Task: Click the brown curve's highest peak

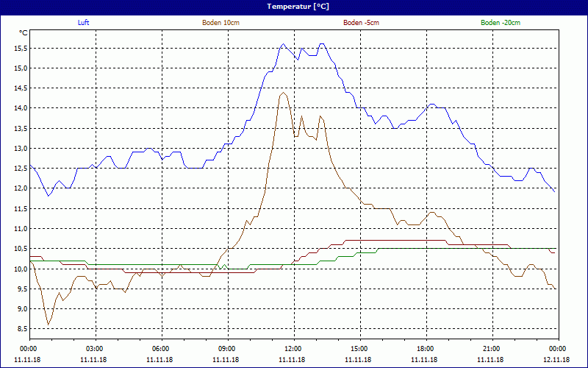Action: pyautogui.click(x=283, y=93)
